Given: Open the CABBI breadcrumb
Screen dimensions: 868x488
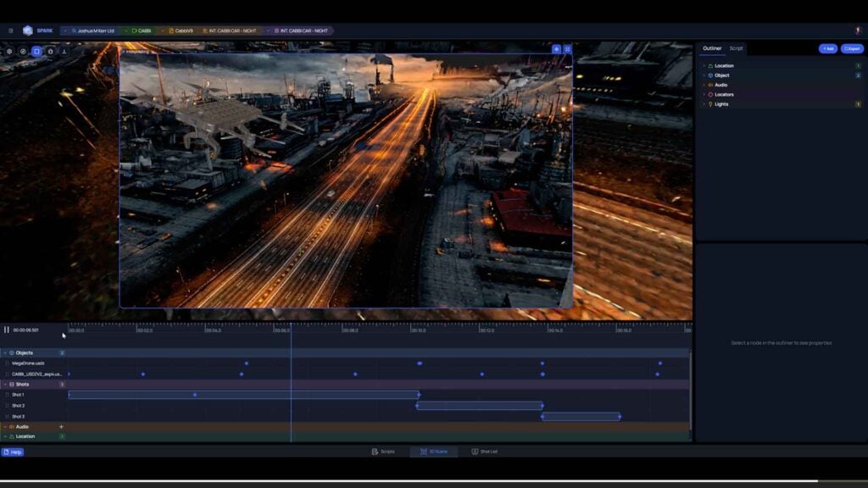Looking at the screenshot, I should (x=142, y=31).
